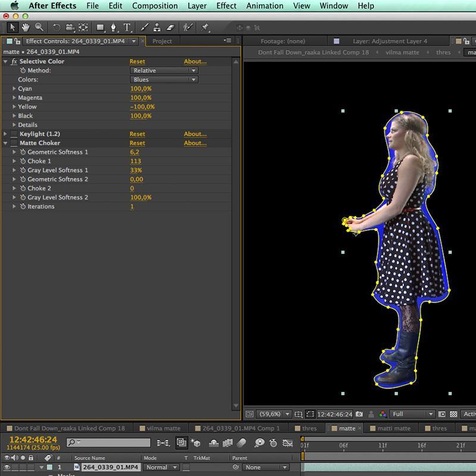Expand the Cyan property
The image size is (476, 476).
pos(14,89)
